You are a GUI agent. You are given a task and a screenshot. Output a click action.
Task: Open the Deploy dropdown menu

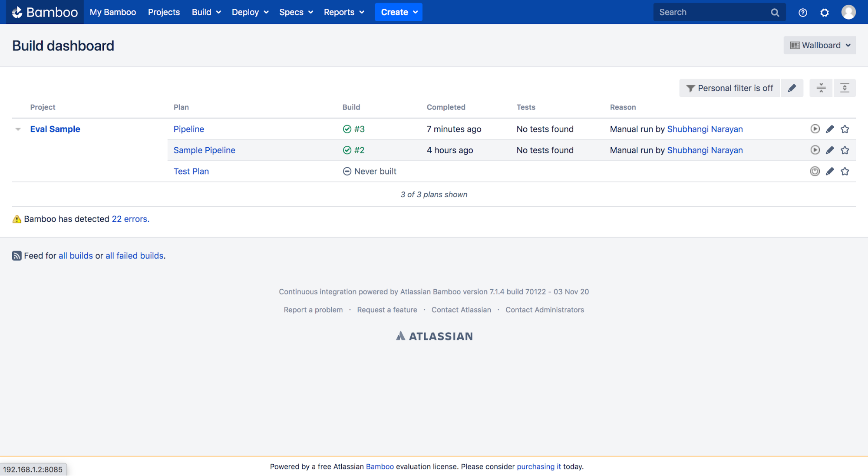click(250, 12)
